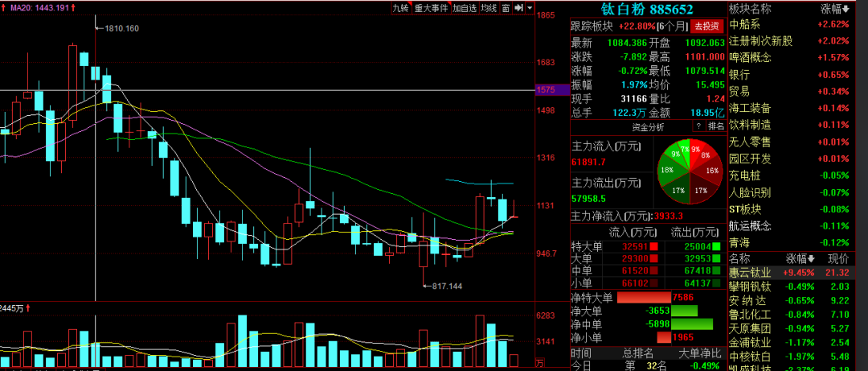The image size is (868, 371).
Task: Click the 跟踪板块 label
Action: [592, 26]
